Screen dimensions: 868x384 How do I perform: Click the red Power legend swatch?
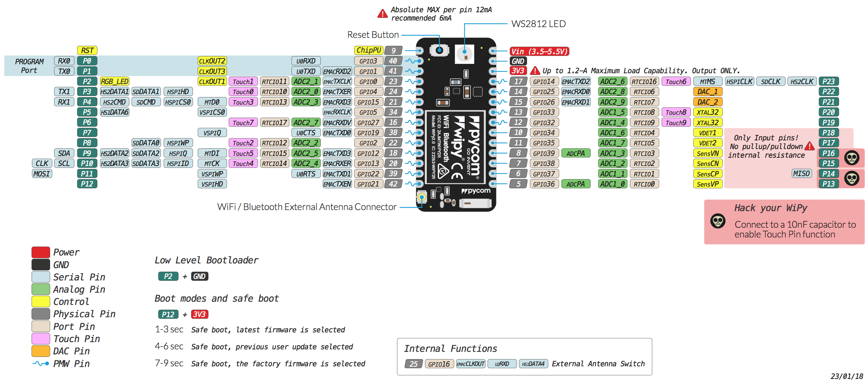tap(41, 252)
